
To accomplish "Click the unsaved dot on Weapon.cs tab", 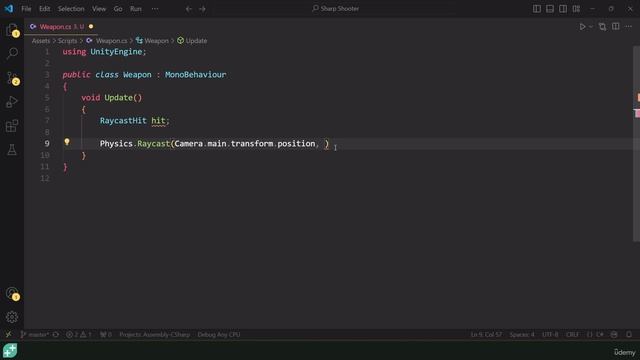I will 91,27.
